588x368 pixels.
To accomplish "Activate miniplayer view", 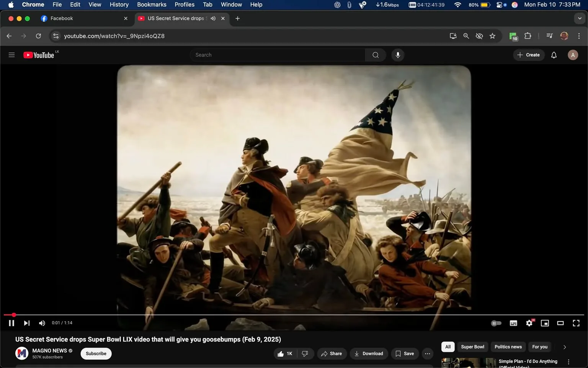I will point(545,323).
